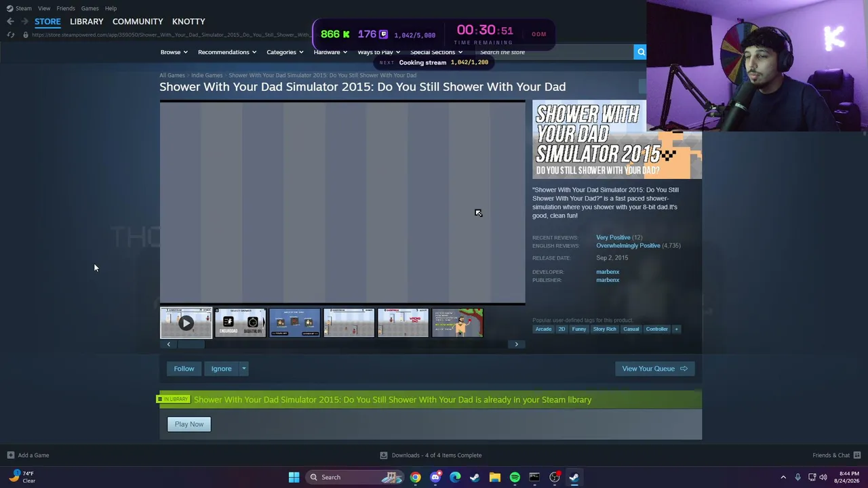Select the Casual tag
This screenshot has height=488, width=868.
click(631, 329)
